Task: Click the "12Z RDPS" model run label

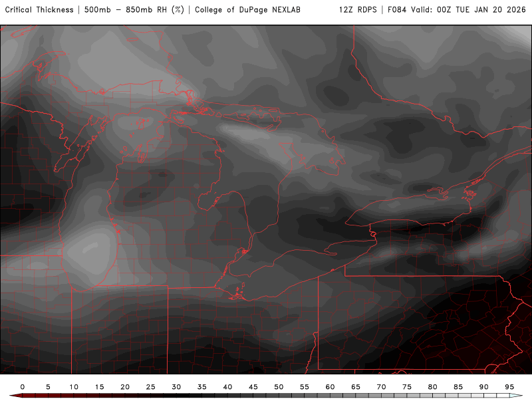Action: pos(358,10)
